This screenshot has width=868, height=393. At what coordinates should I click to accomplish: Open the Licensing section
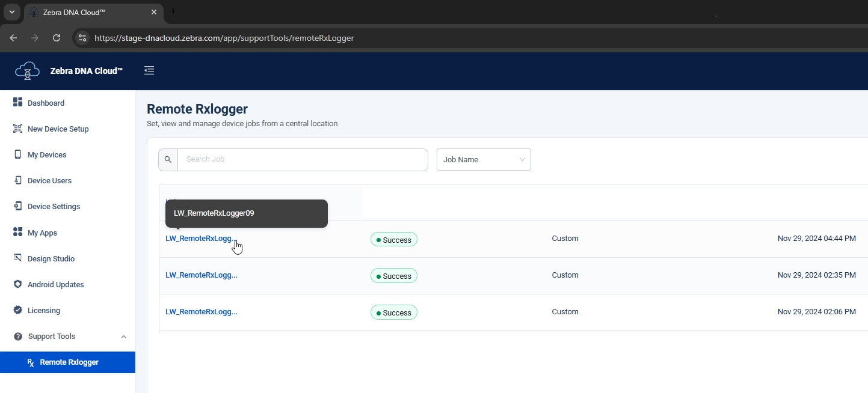44,310
